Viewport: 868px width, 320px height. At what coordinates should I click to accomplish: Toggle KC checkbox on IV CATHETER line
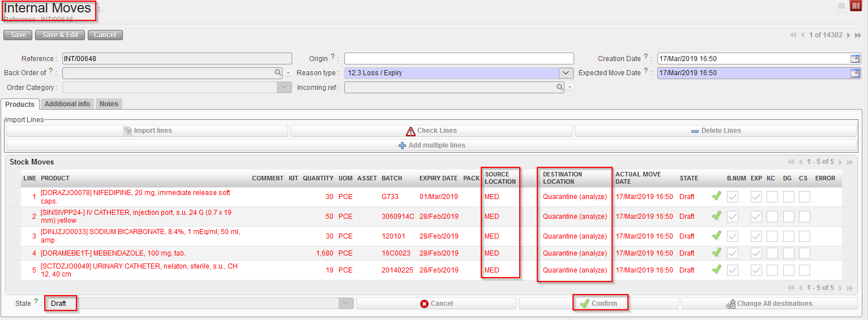pyautogui.click(x=772, y=217)
